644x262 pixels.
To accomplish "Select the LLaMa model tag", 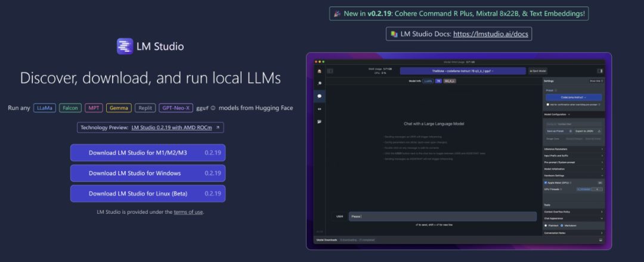I will pyautogui.click(x=45, y=108).
